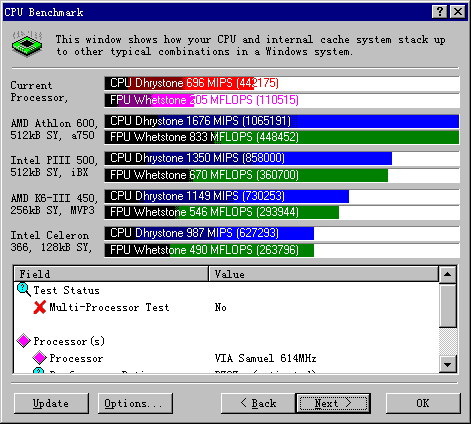Click the Intel Celeron 366 label

tap(51, 241)
